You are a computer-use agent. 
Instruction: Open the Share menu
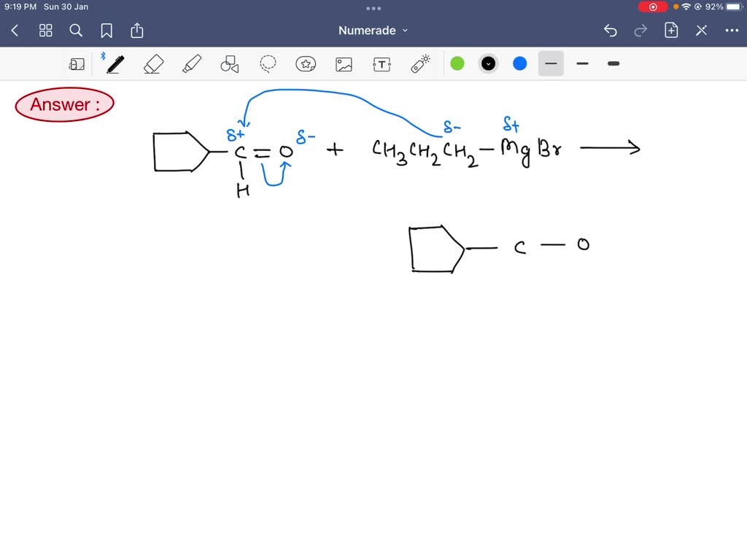pos(137,31)
